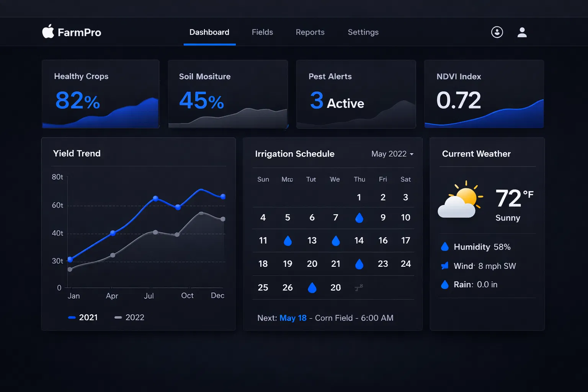588x392 pixels.
Task: Expand the Irrigation Schedule month selector arrow
Action: pyautogui.click(x=412, y=154)
